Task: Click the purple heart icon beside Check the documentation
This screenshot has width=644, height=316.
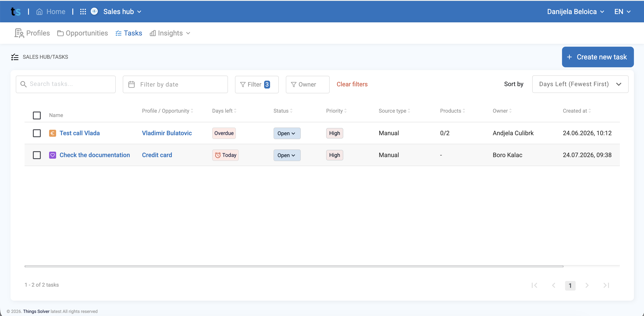Action: pyautogui.click(x=53, y=155)
